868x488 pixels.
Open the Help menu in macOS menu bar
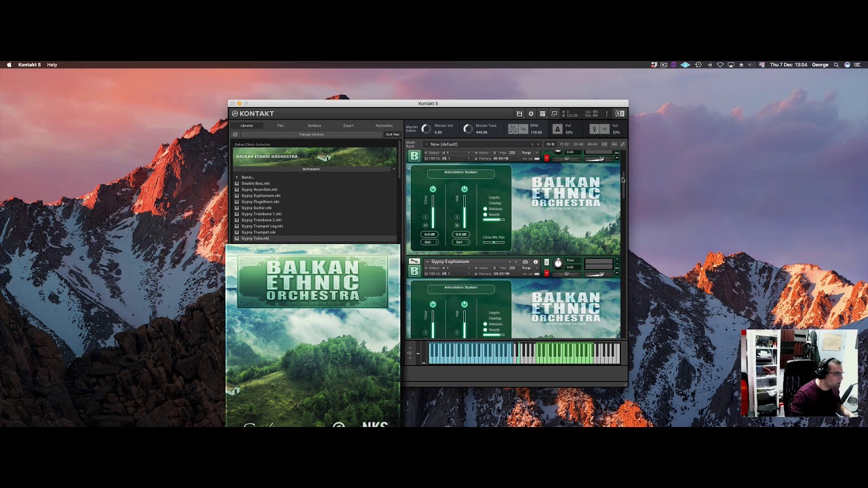click(x=52, y=65)
